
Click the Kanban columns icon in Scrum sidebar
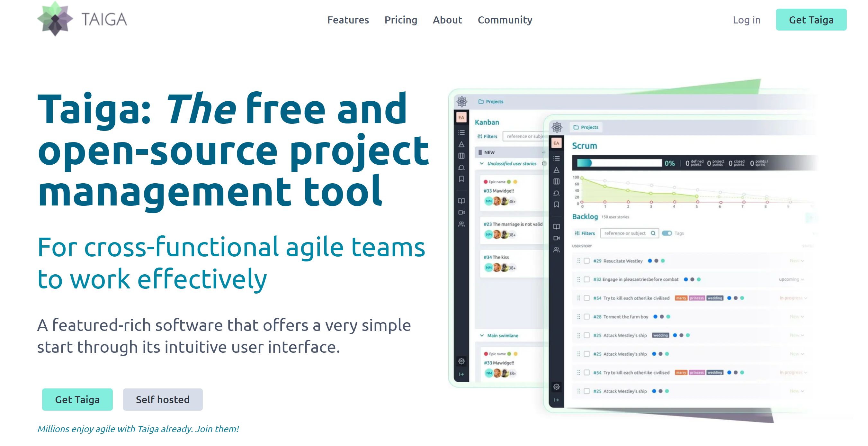click(x=556, y=181)
